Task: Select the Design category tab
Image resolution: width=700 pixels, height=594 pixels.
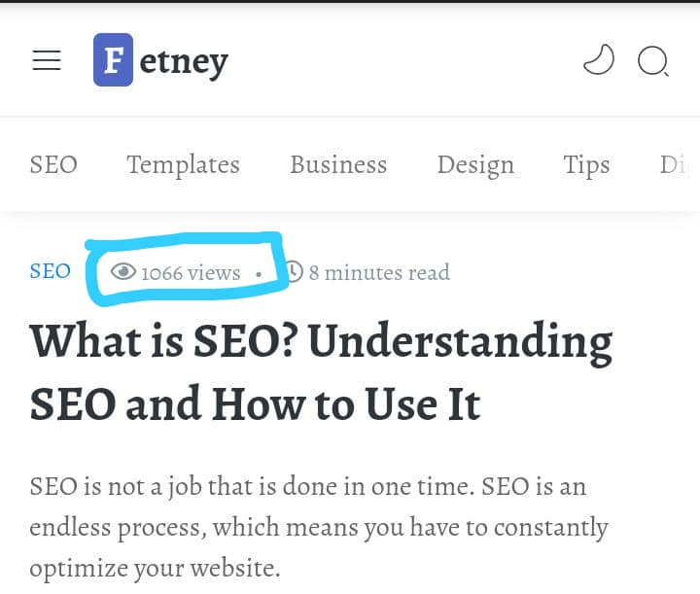Action: pos(475,165)
